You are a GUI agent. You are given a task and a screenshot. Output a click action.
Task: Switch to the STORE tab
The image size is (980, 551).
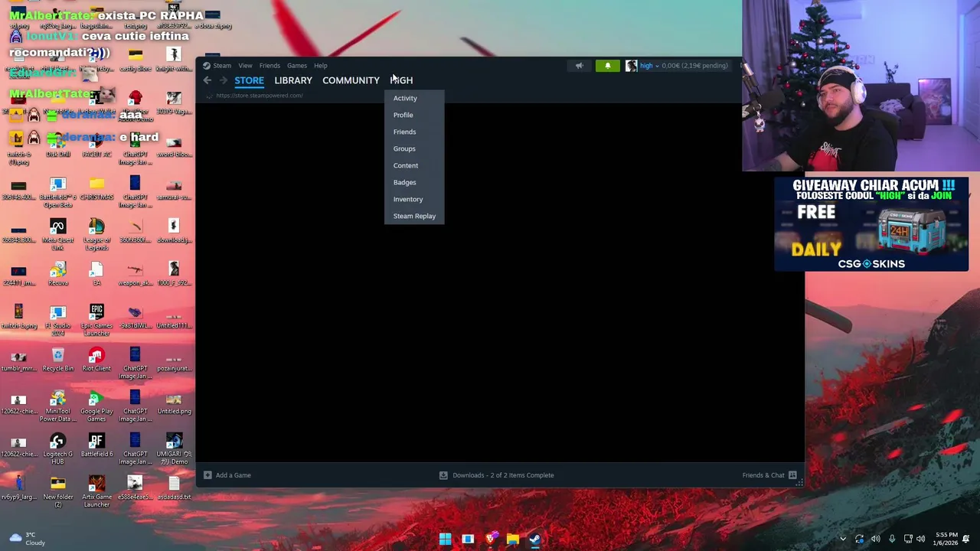pyautogui.click(x=249, y=80)
